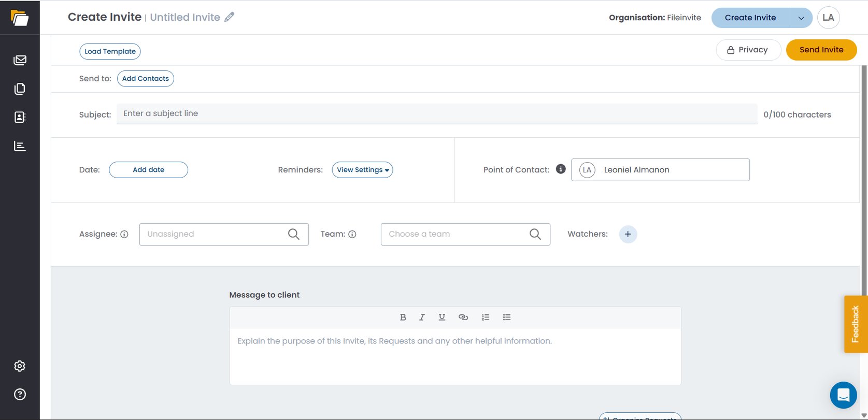Insert a link in the message
Viewport: 868px width, 420px height.
[463, 317]
